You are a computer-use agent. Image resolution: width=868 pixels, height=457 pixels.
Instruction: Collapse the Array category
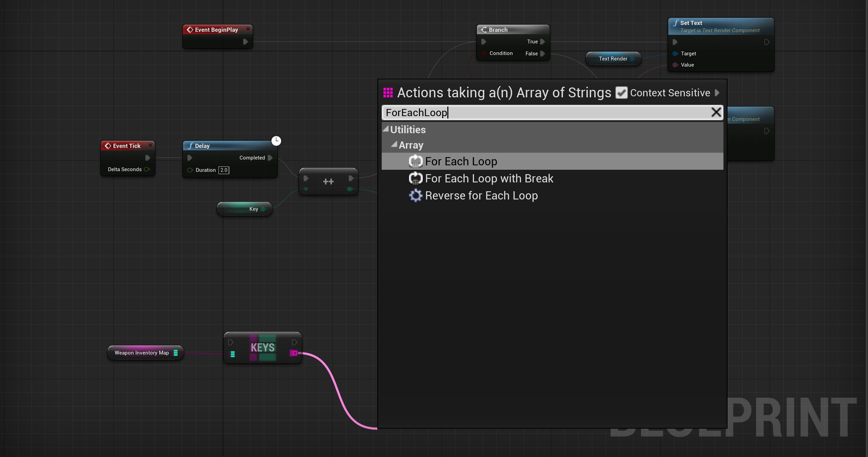click(395, 144)
